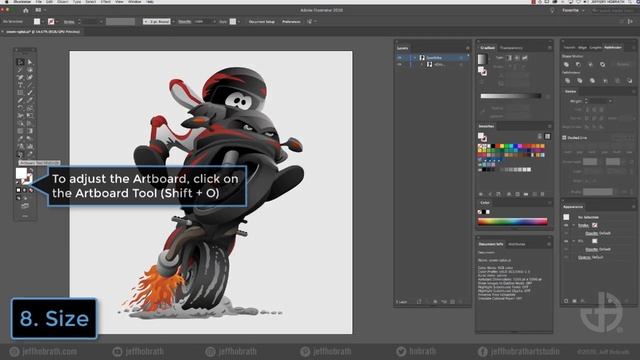Switch to the Transparency tab
640x360 pixels.
tap(511, 48)
